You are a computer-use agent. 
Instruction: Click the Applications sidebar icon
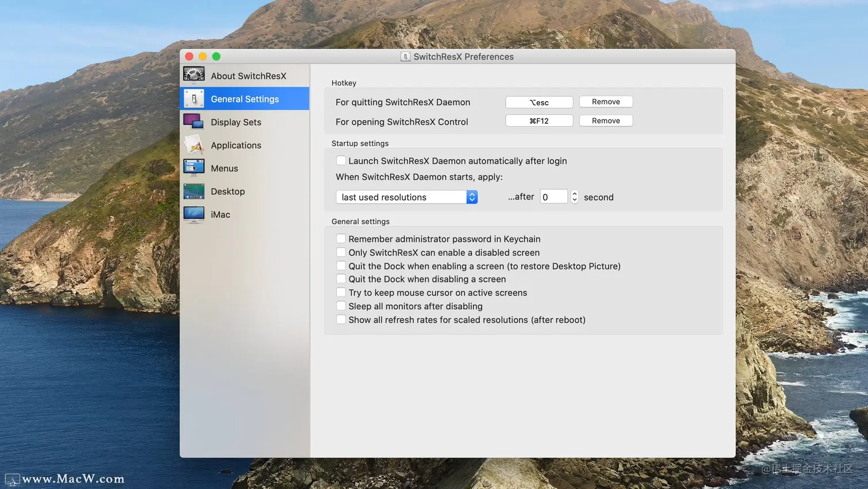point(194,145)
